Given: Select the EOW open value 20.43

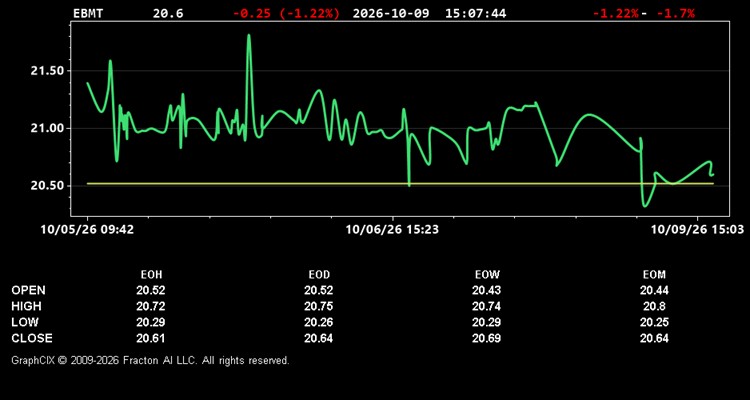Looking at the screenshot, I should [486, 290].
